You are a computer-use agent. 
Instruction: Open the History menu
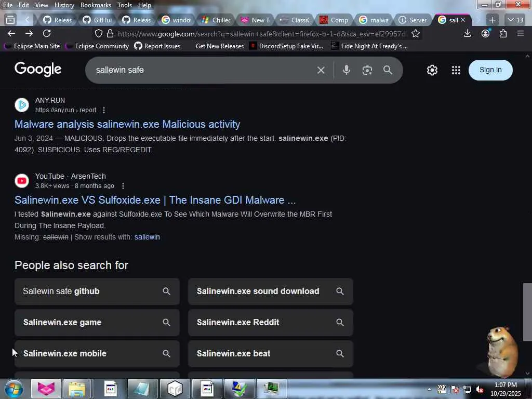click(x=64, y=5)
